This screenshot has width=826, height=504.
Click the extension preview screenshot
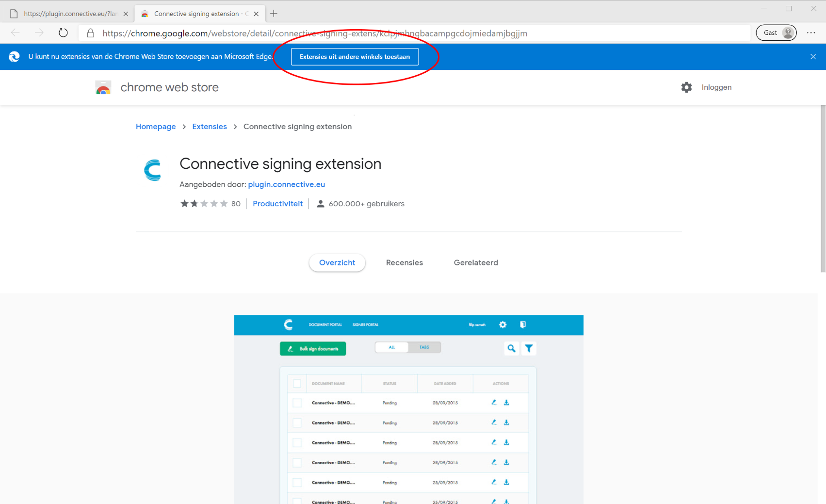(x=409, y=409)
